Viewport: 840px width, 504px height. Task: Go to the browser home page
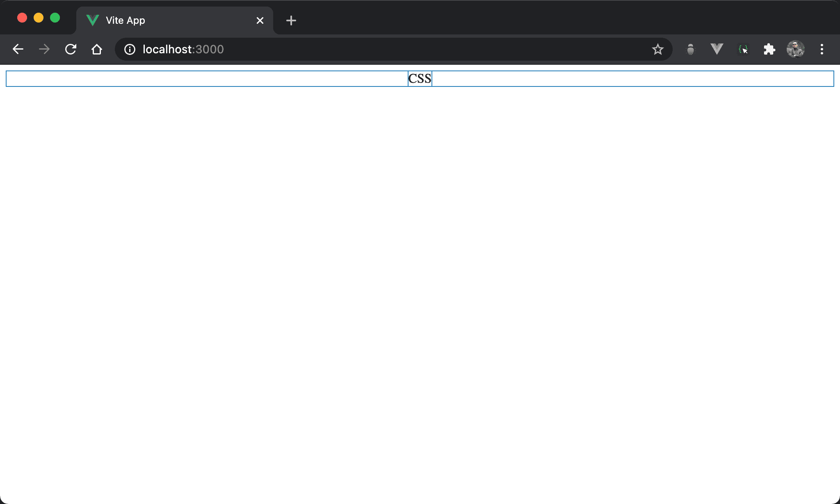click(x=97, y=49)
